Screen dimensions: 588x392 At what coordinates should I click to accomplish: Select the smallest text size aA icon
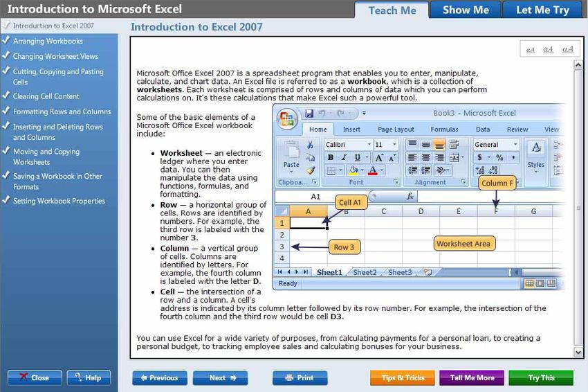531,50
